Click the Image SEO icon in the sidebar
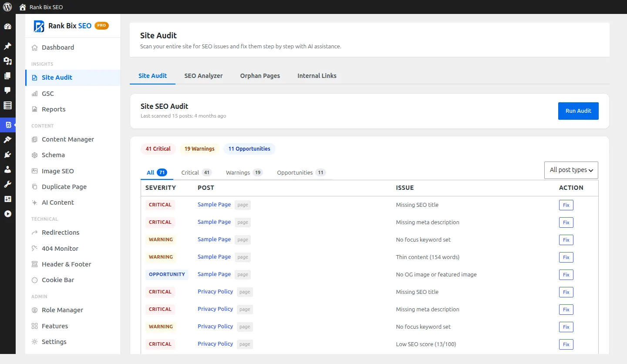 point(35,171)
